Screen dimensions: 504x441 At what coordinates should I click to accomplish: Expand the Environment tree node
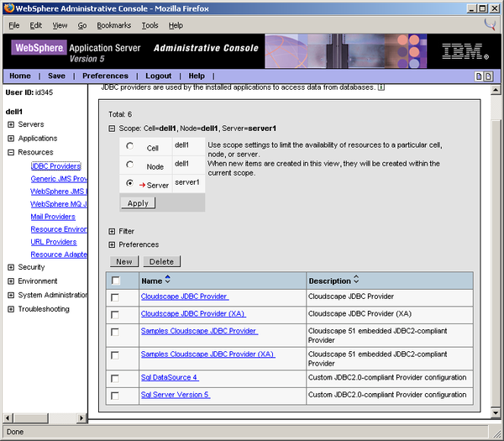(11, 281)
